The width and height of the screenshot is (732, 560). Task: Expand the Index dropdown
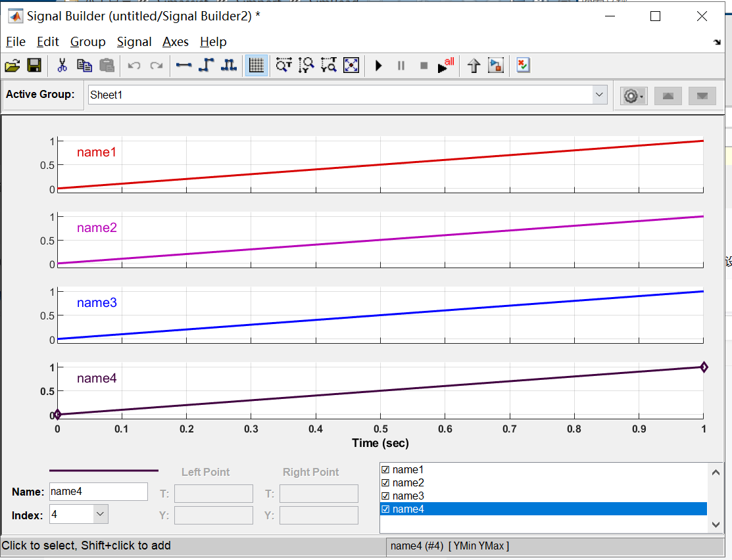[100, 514]
